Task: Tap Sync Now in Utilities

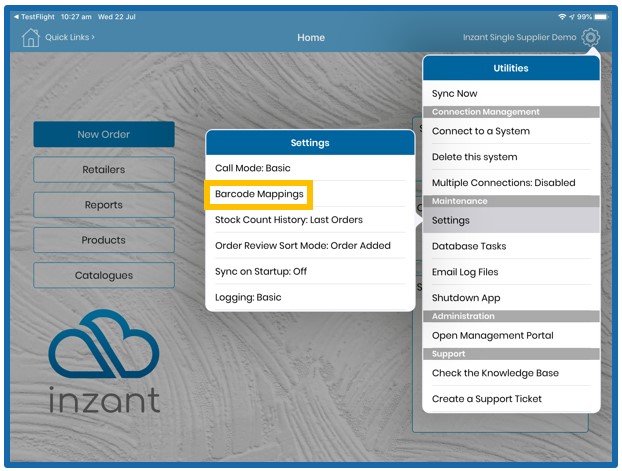Action: pyautogui.click(x=511, y=94)
